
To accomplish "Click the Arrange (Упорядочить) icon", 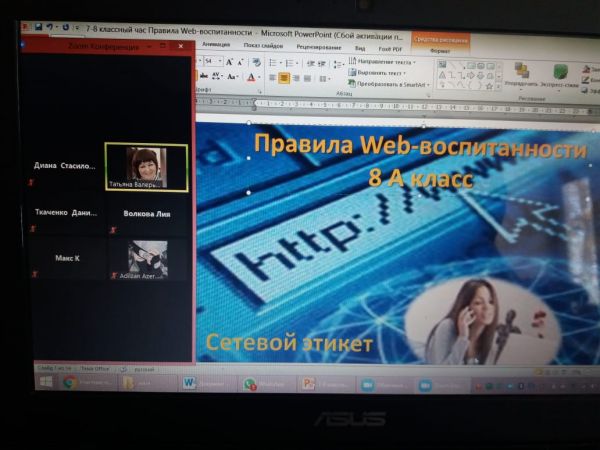I will [521, 72].
